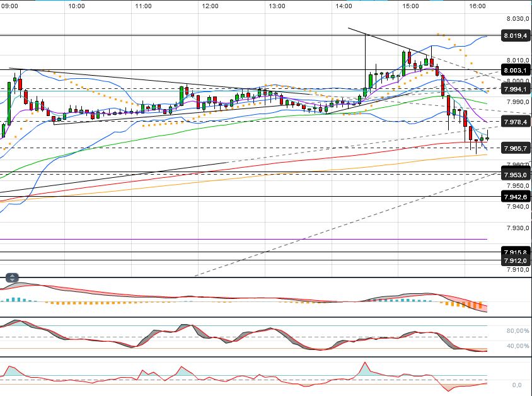Click the 13:00 time axis label
This screenshot has width=532, height=396.
[277, 6]
